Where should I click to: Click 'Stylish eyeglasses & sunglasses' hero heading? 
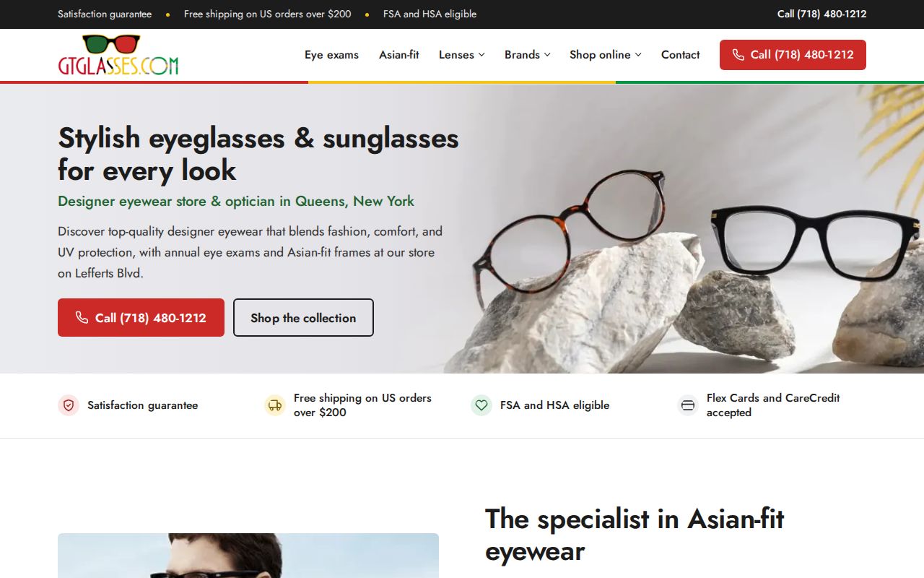(x=258, y=154)
